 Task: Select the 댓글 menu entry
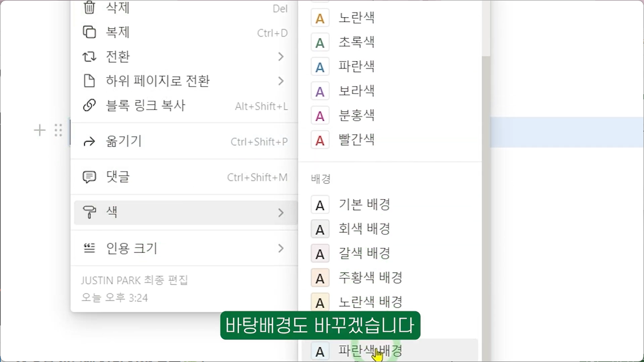(x=185, y=177)
